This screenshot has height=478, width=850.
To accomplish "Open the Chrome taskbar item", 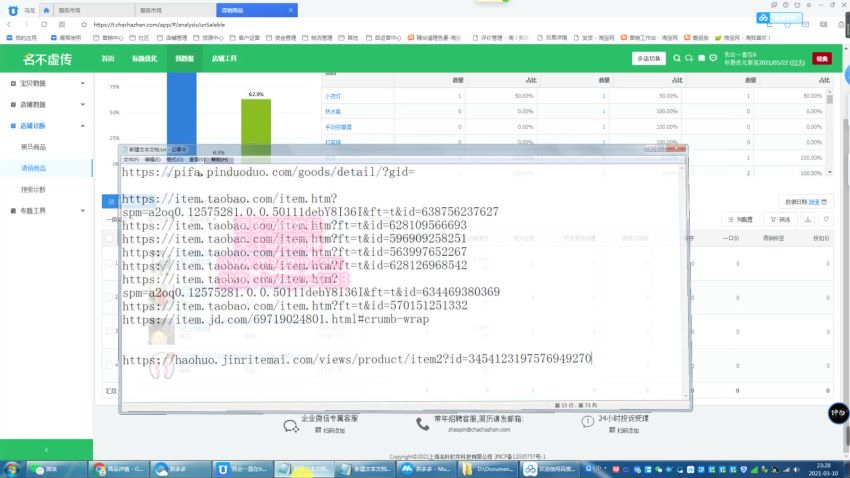I will [118, 469].
